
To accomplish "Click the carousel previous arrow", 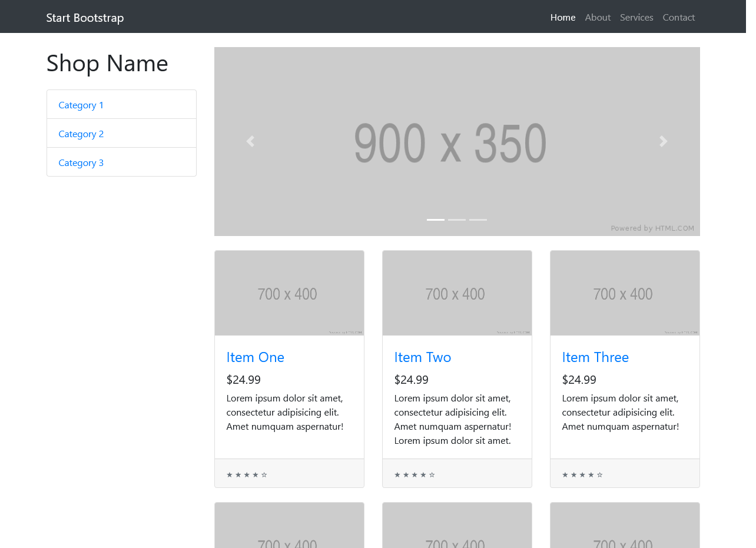I will point(250,141).
